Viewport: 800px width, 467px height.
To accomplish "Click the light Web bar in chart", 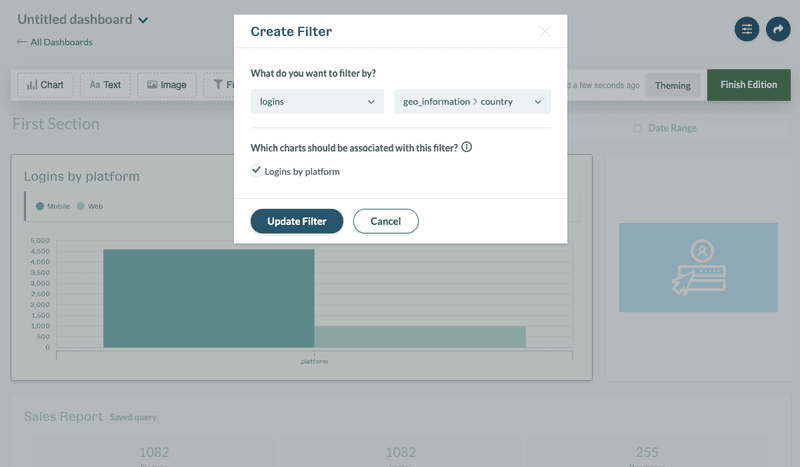I will coord(420,337).
